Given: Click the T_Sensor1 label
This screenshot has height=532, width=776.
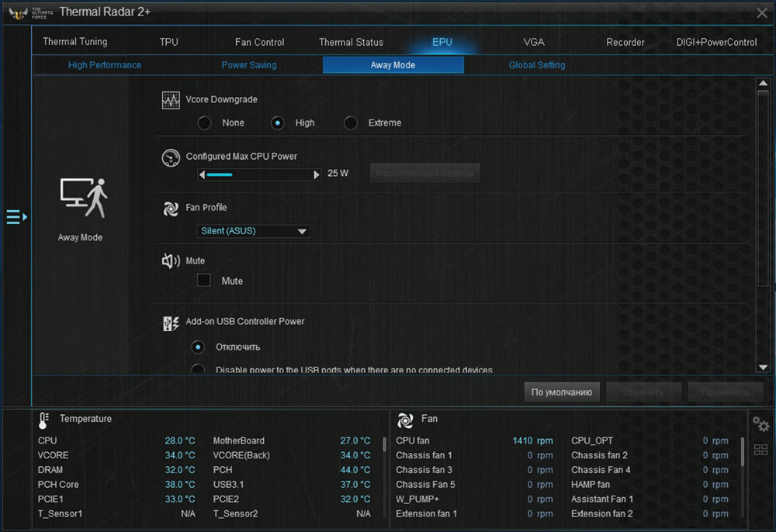Looking at the screenshot, I should click(x=60, y=513).
